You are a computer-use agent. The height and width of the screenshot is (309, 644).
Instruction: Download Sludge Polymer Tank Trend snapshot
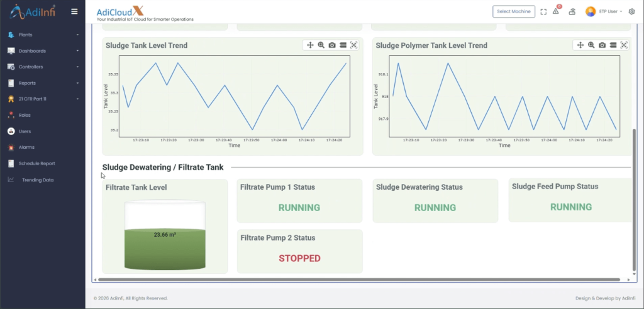pos(602,45)
